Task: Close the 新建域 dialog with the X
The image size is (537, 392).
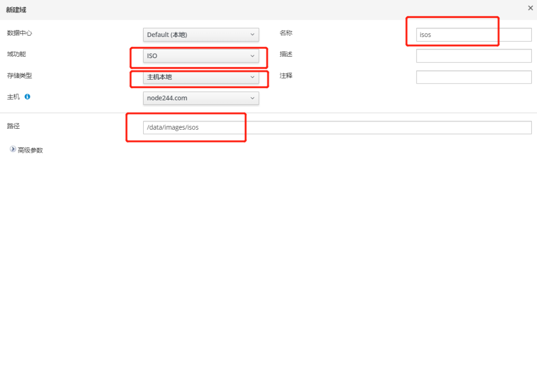Action: point(530,8)
